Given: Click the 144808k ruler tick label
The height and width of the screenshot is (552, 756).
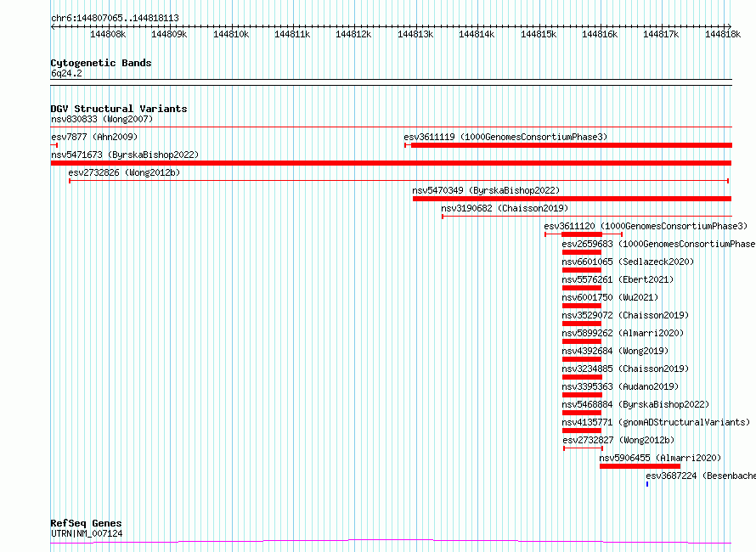Looking at the screenshot, I should pyautogui.click(x=108, y=34).
